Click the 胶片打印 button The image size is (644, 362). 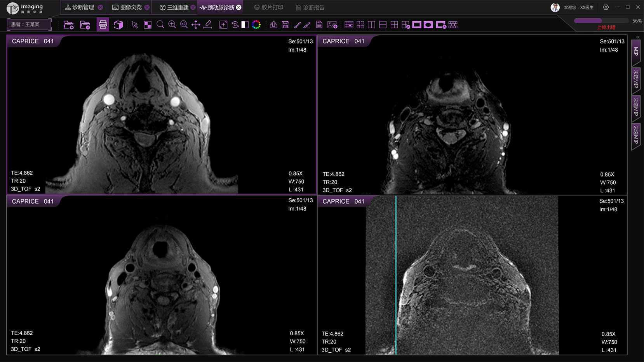pos(268,7)
